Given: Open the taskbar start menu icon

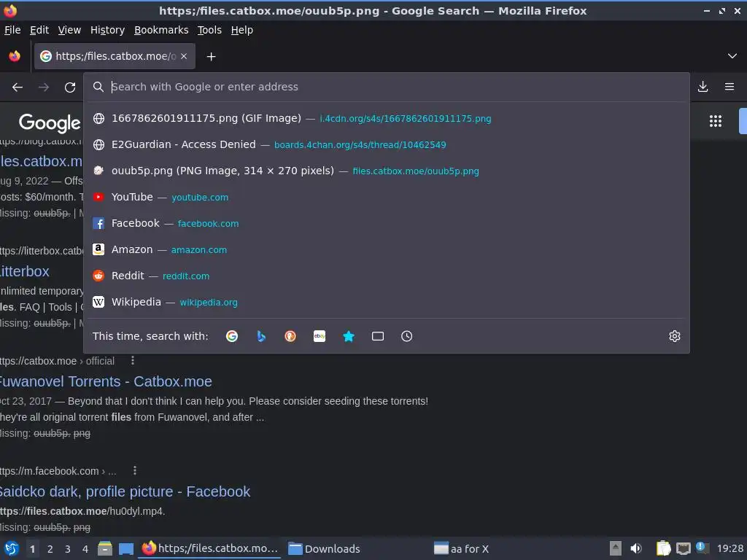Looking at the screenshot, I should [x=12, y=548].
